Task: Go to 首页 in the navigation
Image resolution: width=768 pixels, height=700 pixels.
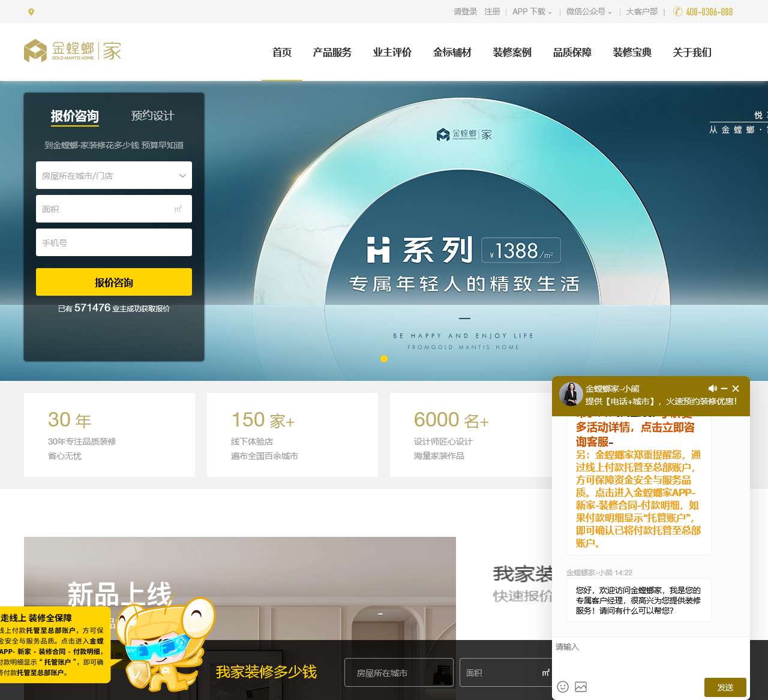Action: (x=282, y=52)
